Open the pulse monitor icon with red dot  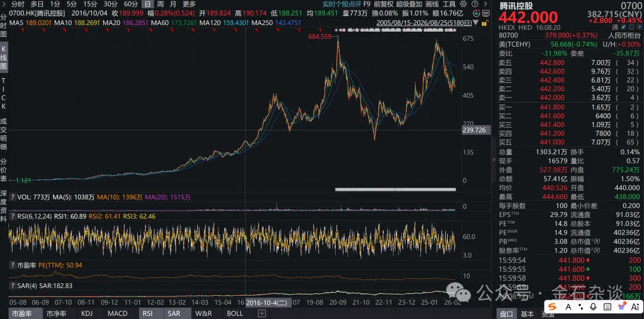coord(476,13)
